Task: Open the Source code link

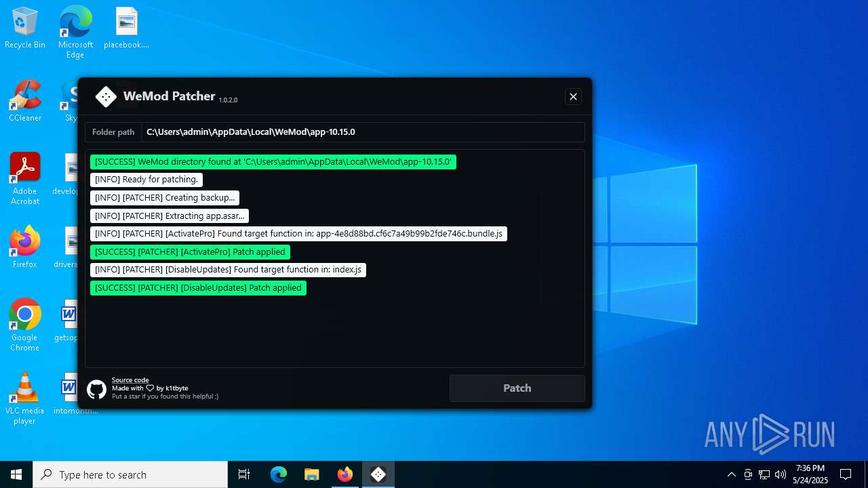Action: coord(130,380)
